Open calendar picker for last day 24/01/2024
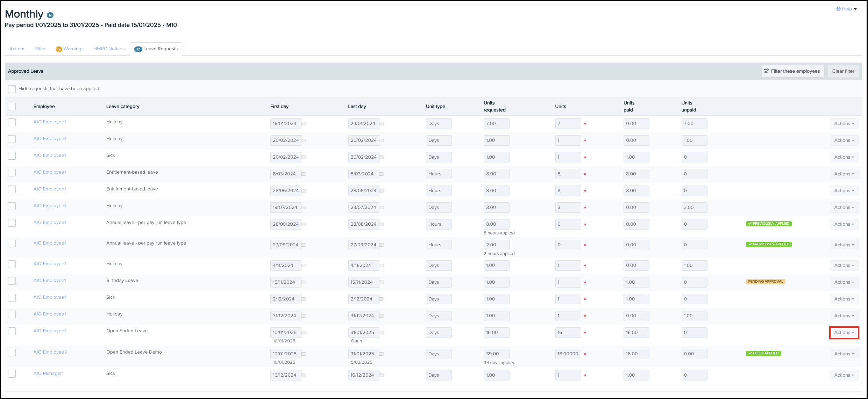 tap(382, 124)
